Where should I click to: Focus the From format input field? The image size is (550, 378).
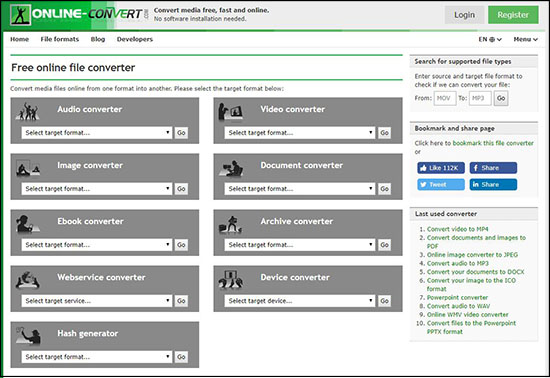(x=445, y=98)
